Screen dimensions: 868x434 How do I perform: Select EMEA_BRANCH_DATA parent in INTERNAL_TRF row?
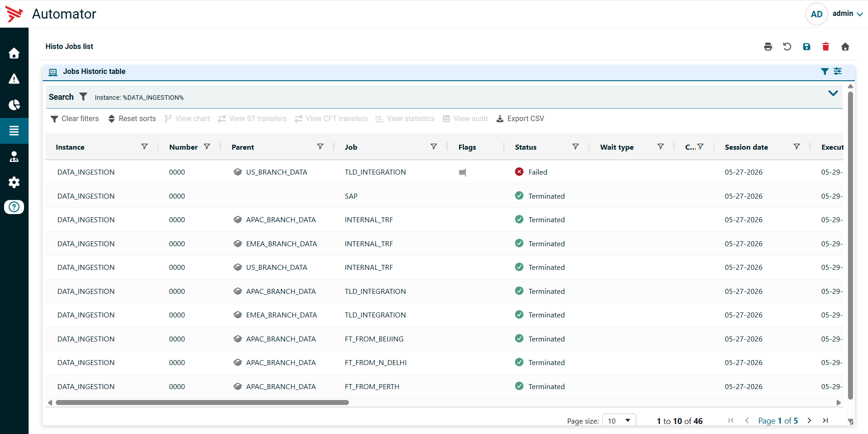(x=281, y=244)
